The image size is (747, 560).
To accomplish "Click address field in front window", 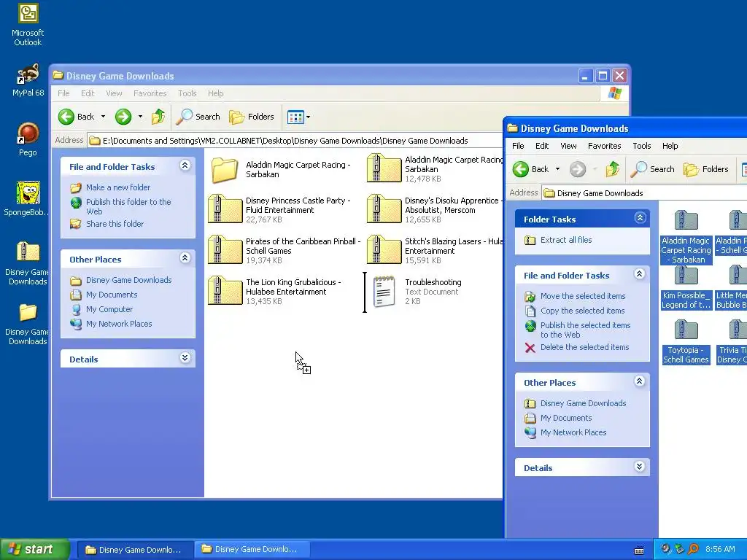I will [645, 192].
